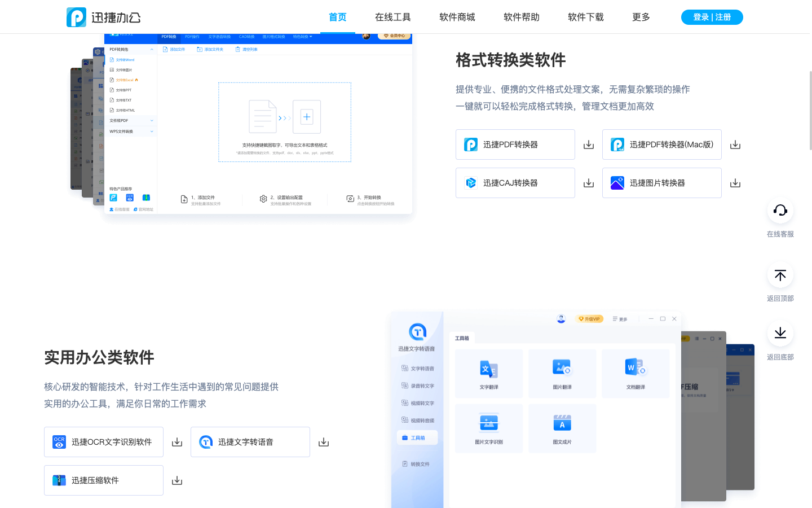This screenshot has height=508, width=812.
Task: Open the 在线工具 menu item
Action: click(x=393, y=17)
